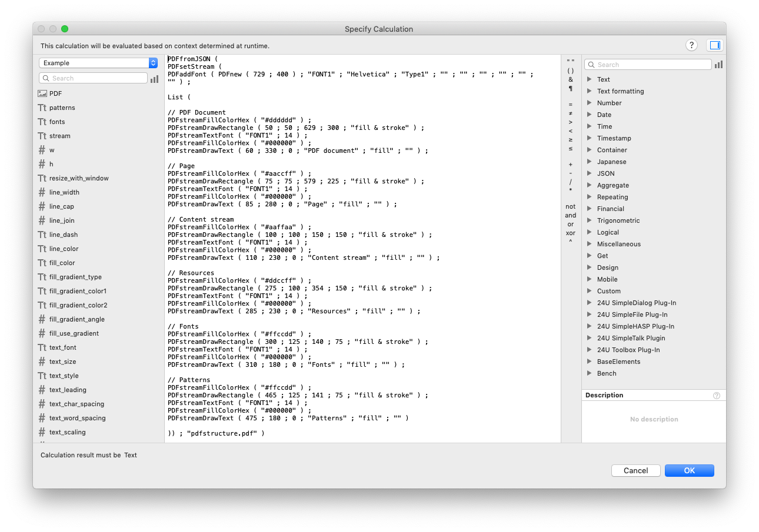
Task: Expand the Bench category
Action: click(590, 373)
